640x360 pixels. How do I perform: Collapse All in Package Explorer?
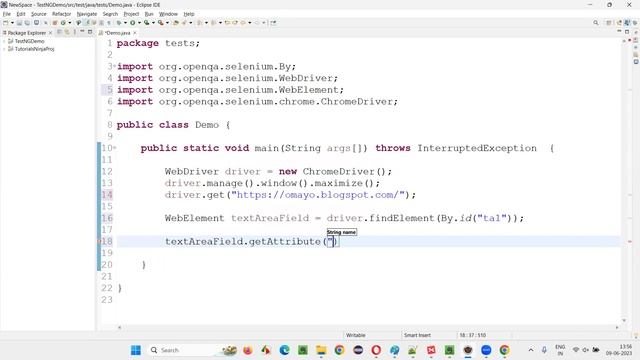coord(59,32)
